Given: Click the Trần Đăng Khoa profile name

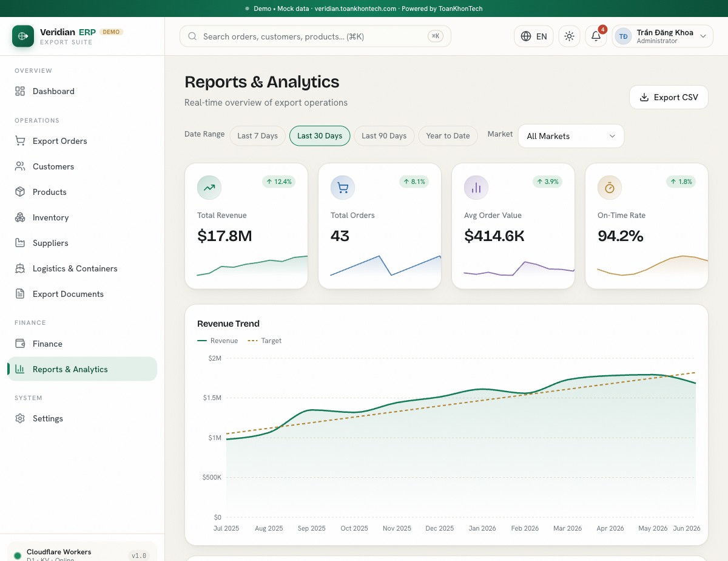Looking at the screenshot, I should (x=665, y=33).
